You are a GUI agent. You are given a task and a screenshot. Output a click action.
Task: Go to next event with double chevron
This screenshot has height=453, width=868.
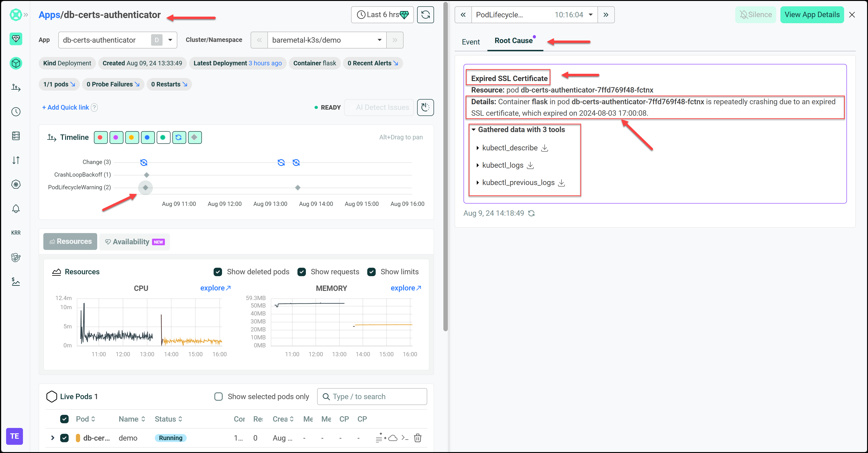(605, 15)
